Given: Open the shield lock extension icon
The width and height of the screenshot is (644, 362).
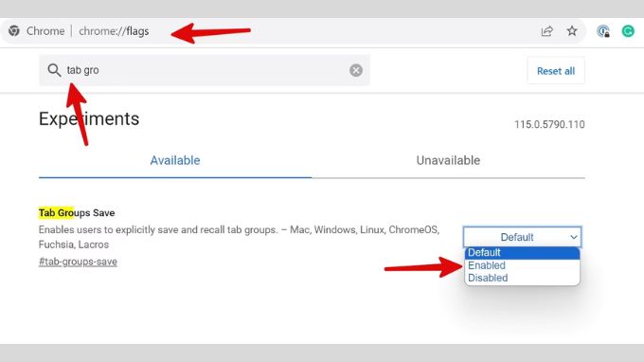Looking at the screenshot, I should tap(603, 31).
